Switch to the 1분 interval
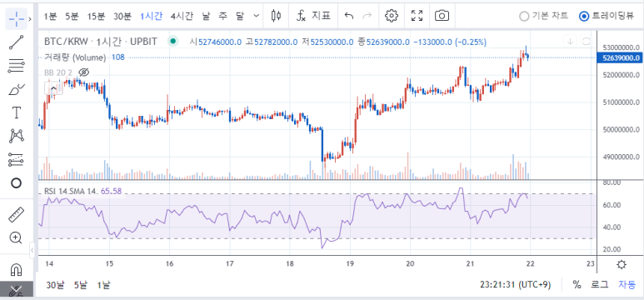Image resolution: width=644 pixels, height=300 pixels. (50, 16)
